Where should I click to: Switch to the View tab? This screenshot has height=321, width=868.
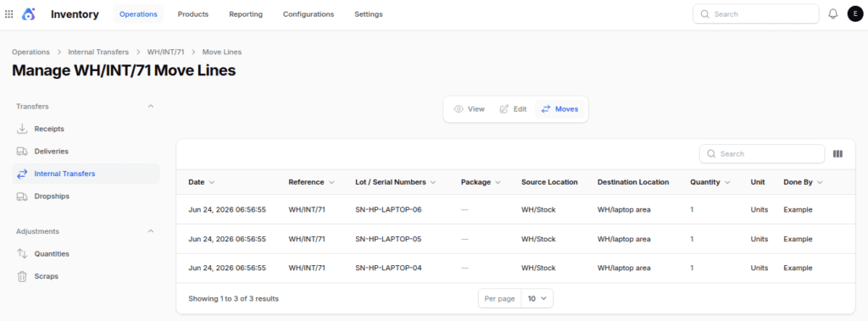470,109
